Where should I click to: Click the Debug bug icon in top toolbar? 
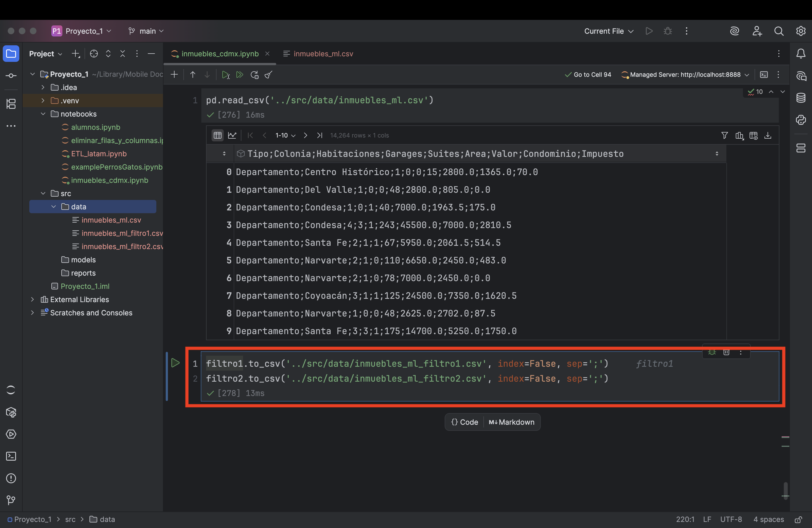(x=668, y=31)
